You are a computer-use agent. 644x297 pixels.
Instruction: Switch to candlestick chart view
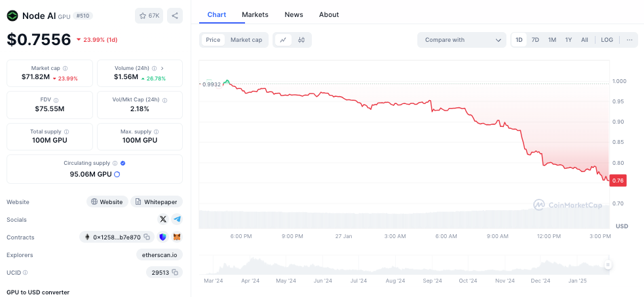(301, 40)
